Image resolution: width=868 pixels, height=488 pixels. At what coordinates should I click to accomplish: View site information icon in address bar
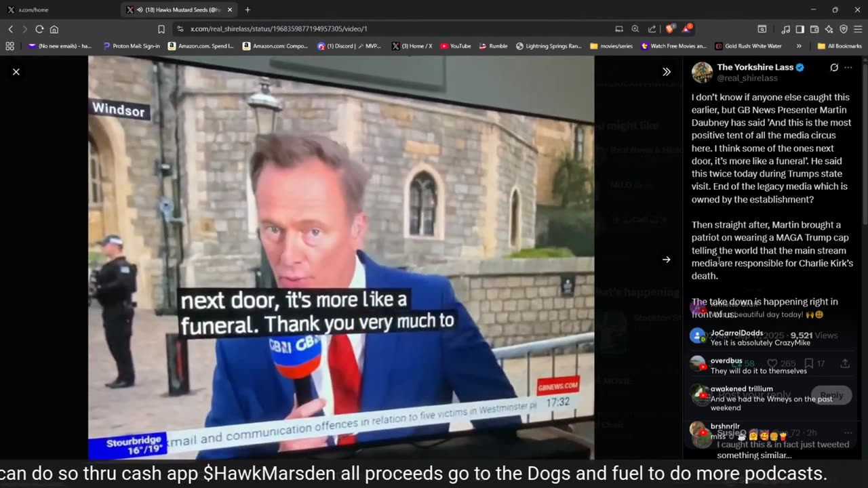[x=180, y=29]
